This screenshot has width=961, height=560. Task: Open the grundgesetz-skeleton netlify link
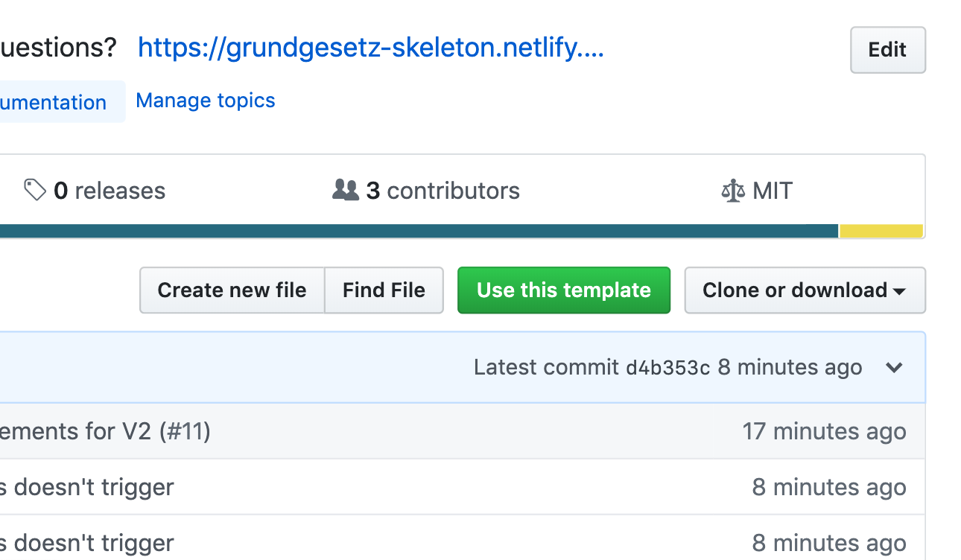[370, 48]
